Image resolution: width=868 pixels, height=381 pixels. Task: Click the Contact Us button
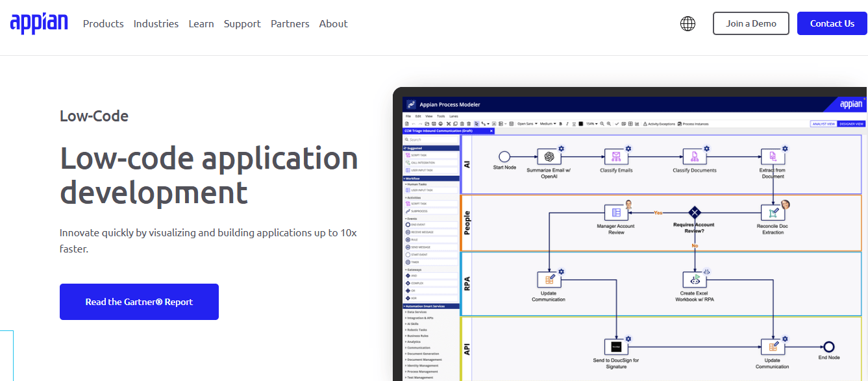(832, 23)
